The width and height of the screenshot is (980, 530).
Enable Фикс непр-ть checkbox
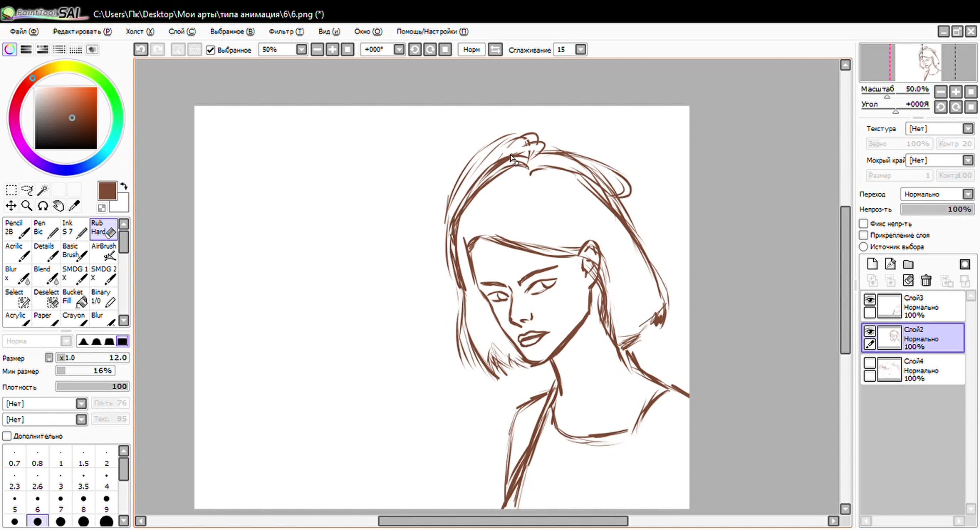pyautogui.click(x=863, y=224)
